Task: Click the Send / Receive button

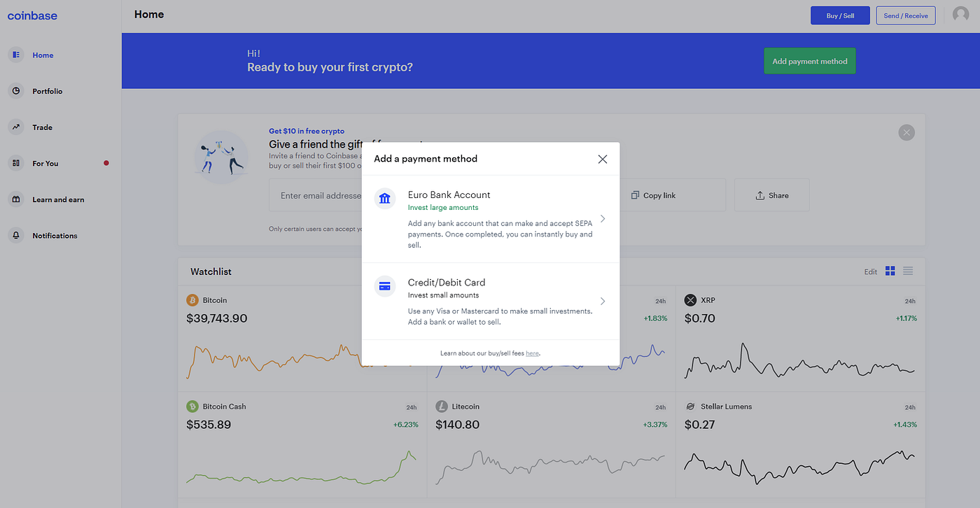Action: [x=906, y=15]
